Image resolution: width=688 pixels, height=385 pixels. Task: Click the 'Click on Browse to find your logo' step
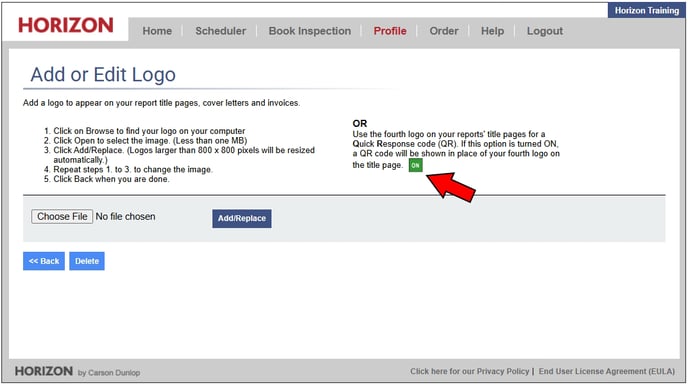tap(149, 131)
